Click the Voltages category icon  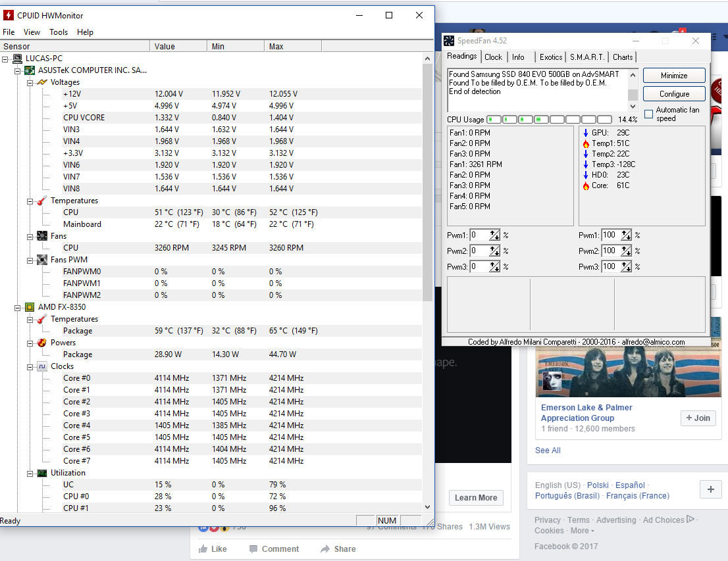[x=42, y=82]
